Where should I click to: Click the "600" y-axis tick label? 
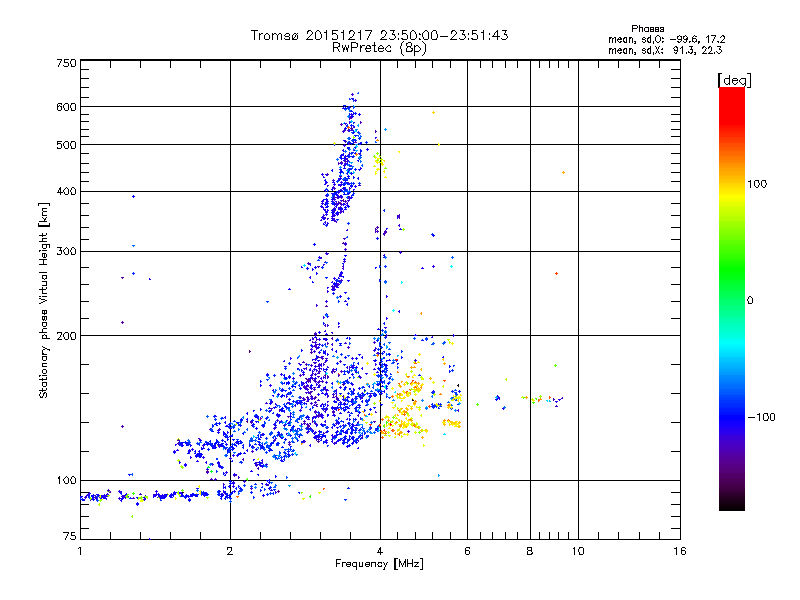(66, 107)
